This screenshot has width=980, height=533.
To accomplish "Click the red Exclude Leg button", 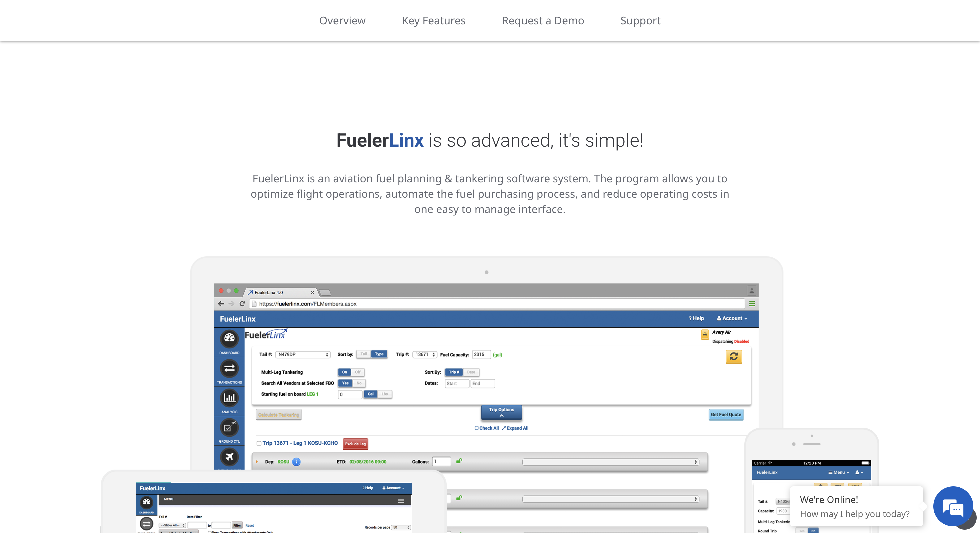I will click(355, 444).
